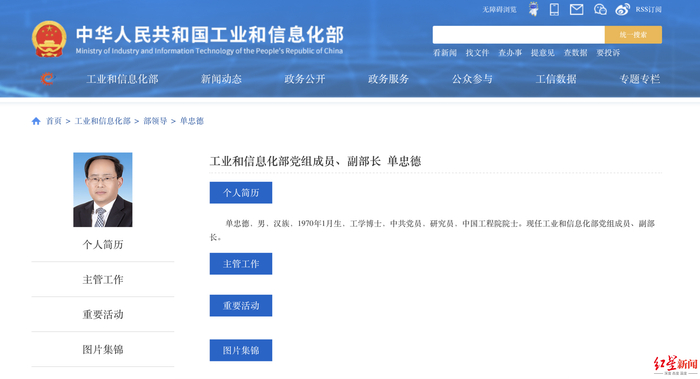Screen dimensions: 700x379
Task: Click the biography paragraph starting 单忠德，男
Action: (x=432, y=230)
